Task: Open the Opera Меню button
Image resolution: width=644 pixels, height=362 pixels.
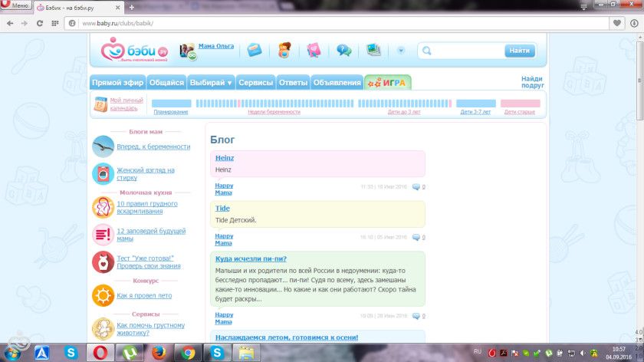Action: [x=16, y=5]
